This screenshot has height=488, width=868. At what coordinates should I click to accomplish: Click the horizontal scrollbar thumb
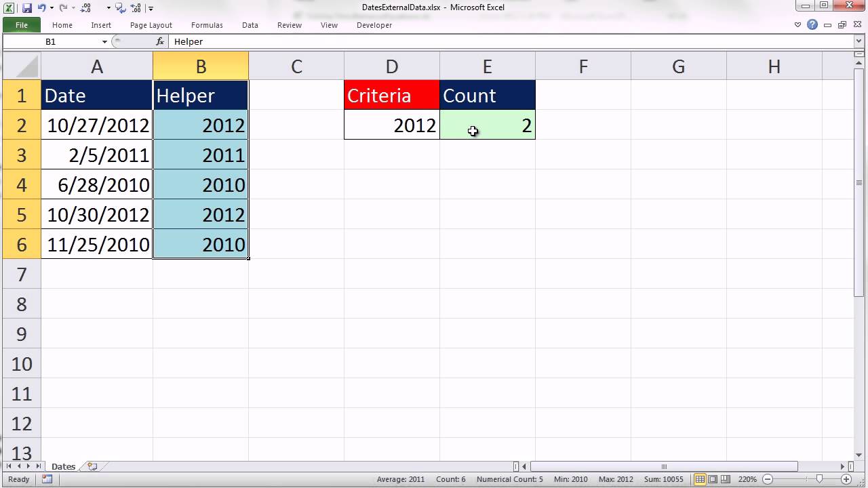coord(664,466)
